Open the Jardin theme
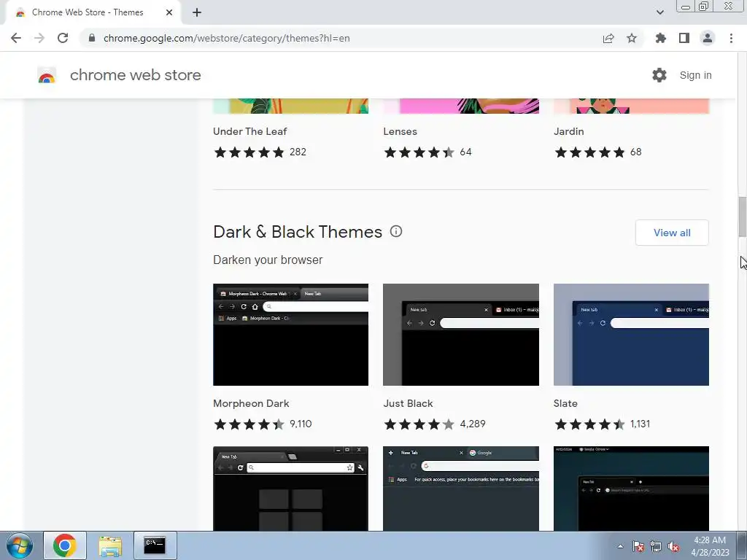747x560 pixels. click(x=569, y=131)
